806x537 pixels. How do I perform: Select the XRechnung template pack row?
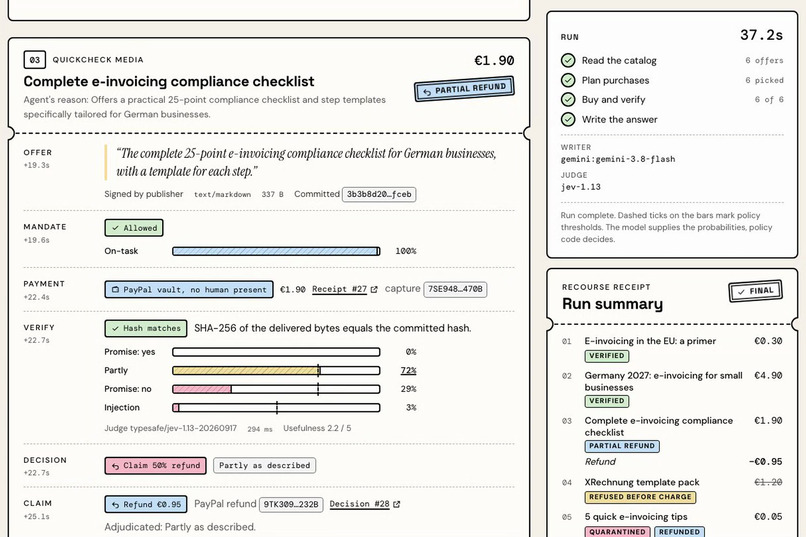pyautogui.click(x=672, y=490)
